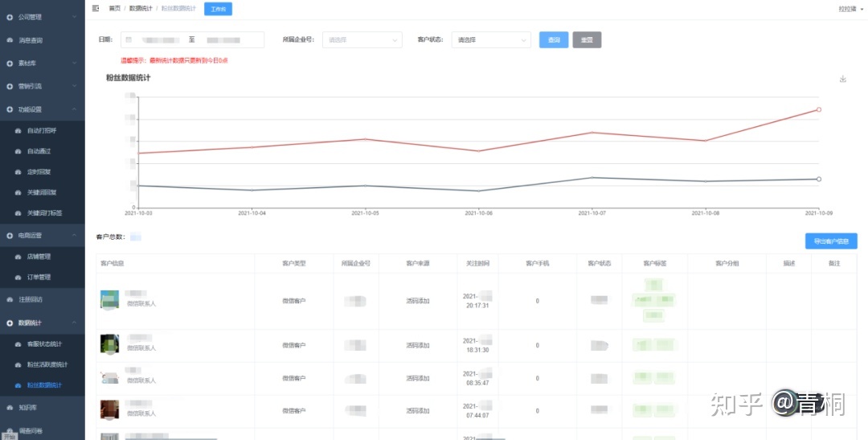Screen dimensions: 868x440
Task: Open the 所属企业号 dropdown
Action: pyautogui.click(x=362, y=39)
